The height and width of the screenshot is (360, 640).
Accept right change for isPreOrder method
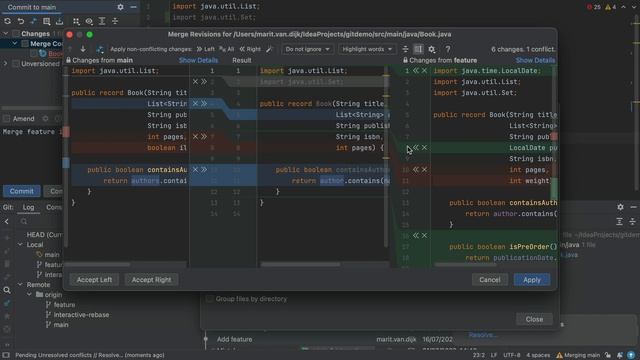click(416, 236)
